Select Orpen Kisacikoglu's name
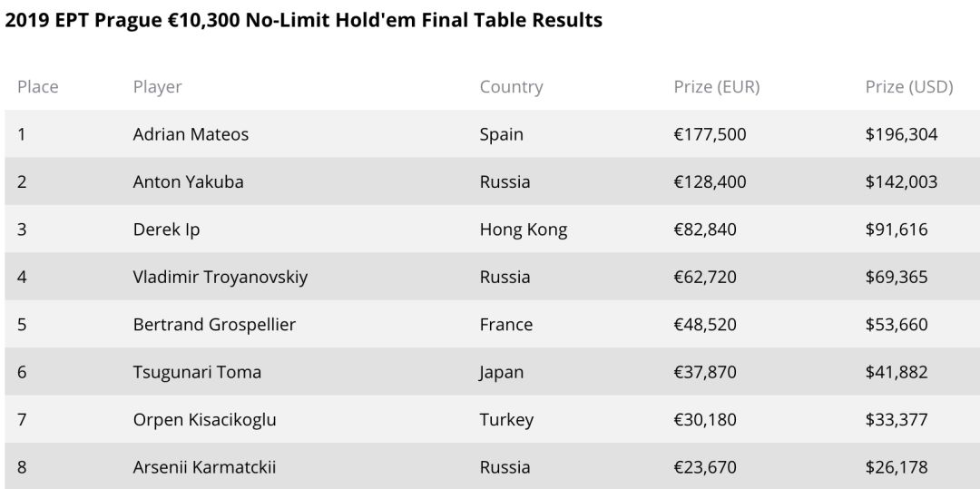The height and width of the screenshot is (489, 980). tap(204, 420)
